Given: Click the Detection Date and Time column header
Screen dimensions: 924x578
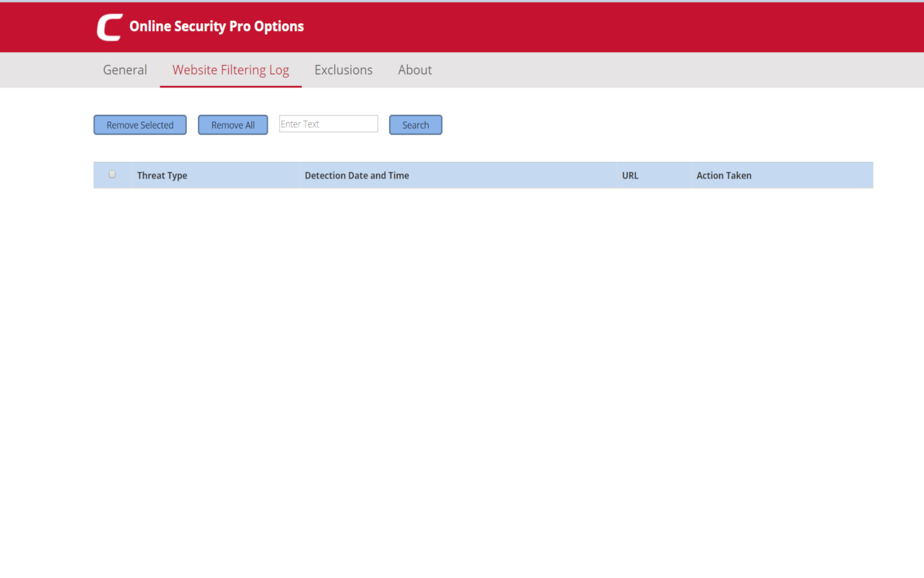Looking at the screenshot, I should pyautogui.click(x=356, y=175).
